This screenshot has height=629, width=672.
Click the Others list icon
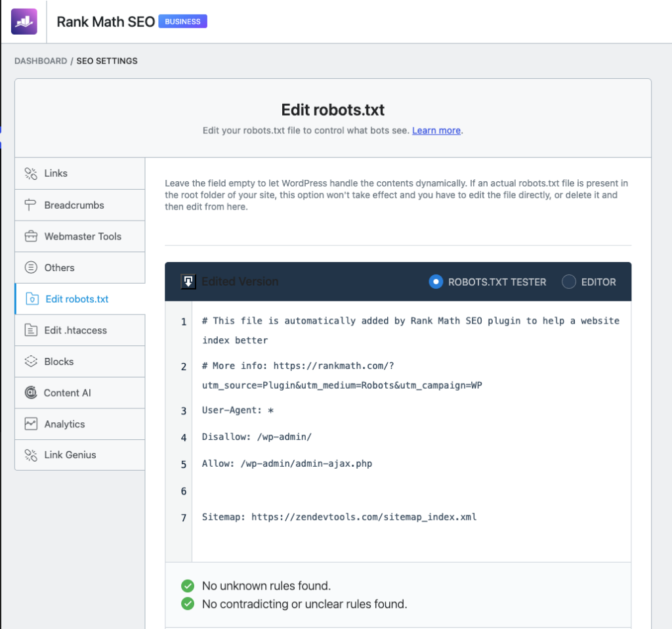(31, 267)
